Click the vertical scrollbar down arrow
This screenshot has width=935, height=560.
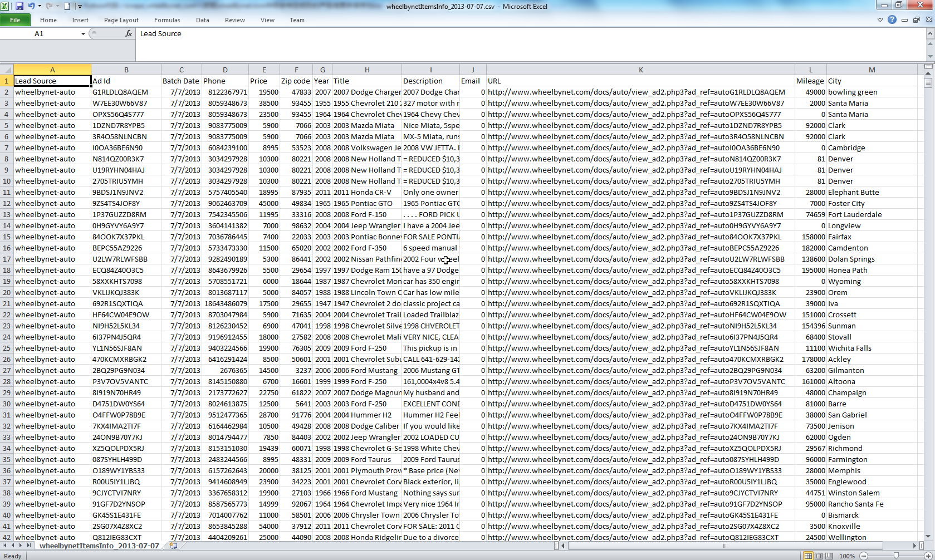(x=928, y=537)
